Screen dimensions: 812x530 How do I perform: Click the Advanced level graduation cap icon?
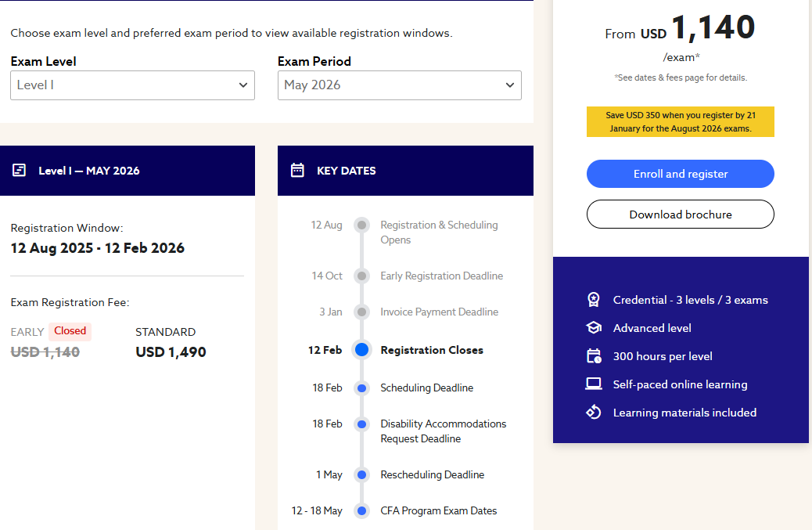pos(594,328)
